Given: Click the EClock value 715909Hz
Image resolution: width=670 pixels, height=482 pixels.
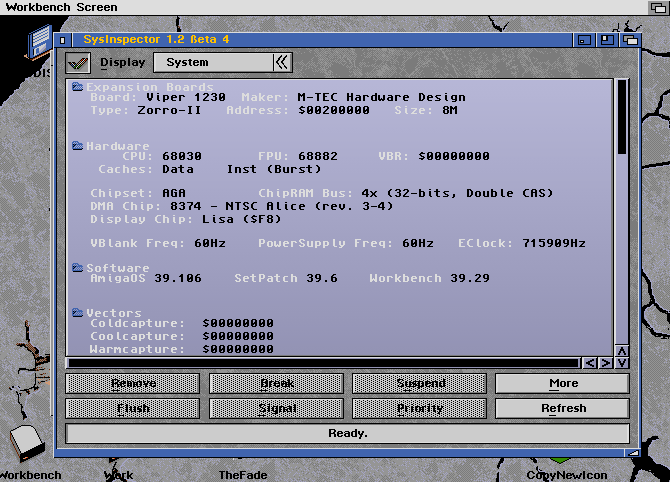Looking at the screenshot, I should click(x=554, y=244).
